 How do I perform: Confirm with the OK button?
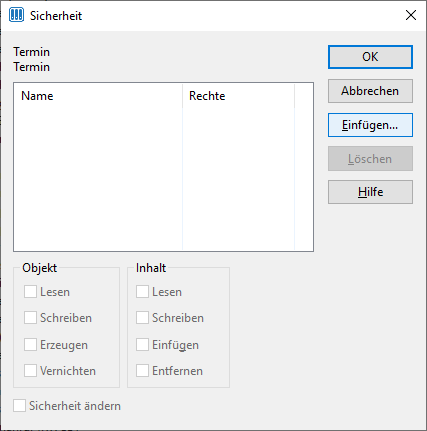pyautogui.click(x=370, y=57)
